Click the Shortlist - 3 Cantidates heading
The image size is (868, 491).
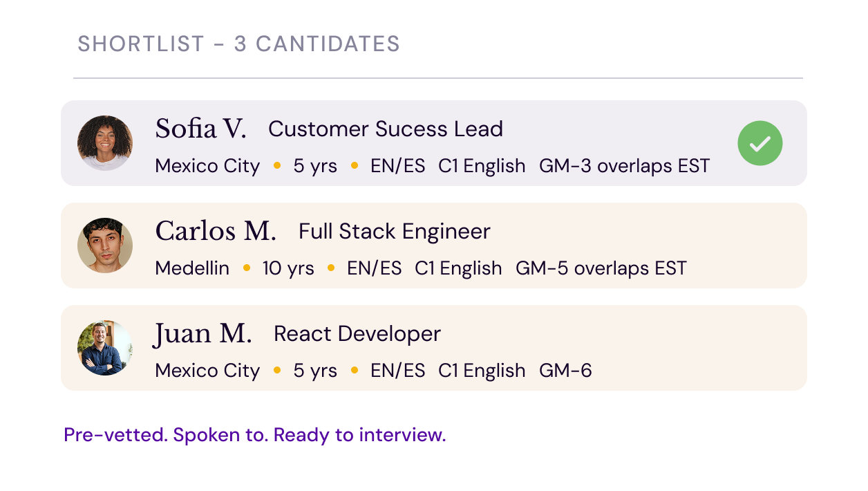[239, 44]
